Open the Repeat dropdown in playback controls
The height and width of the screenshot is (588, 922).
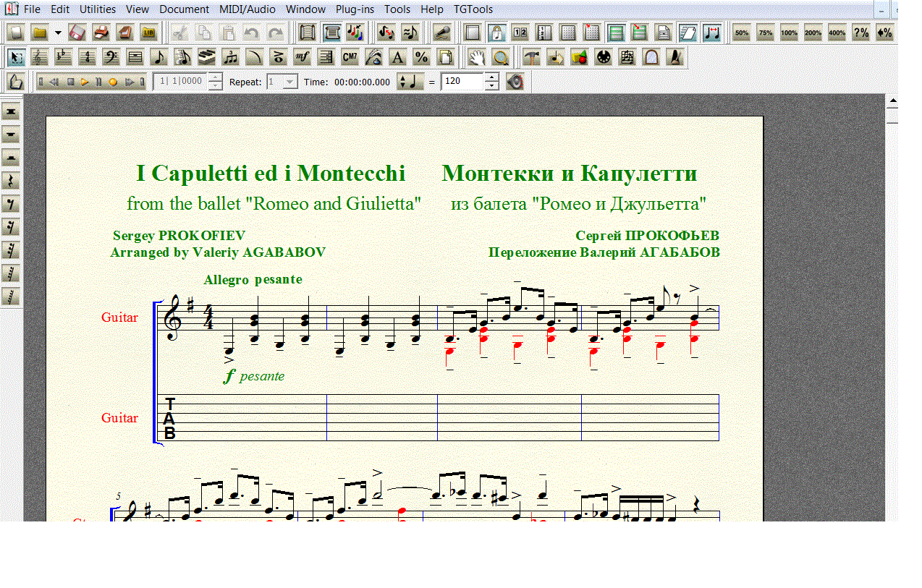coord(290,82)
